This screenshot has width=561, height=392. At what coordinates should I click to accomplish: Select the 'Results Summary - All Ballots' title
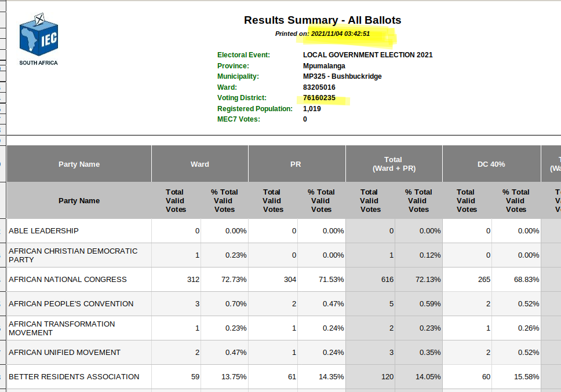click(x=322, y=20)
